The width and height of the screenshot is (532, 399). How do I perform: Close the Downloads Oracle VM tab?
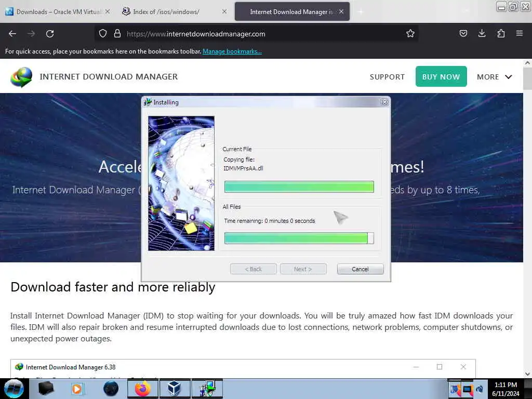pyautogui.click(x=107, y=11)
